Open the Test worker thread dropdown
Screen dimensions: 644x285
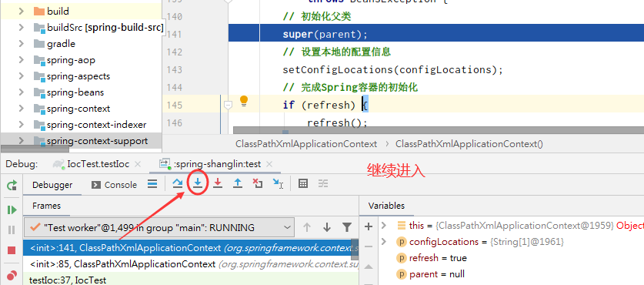(x=159, y=227)
